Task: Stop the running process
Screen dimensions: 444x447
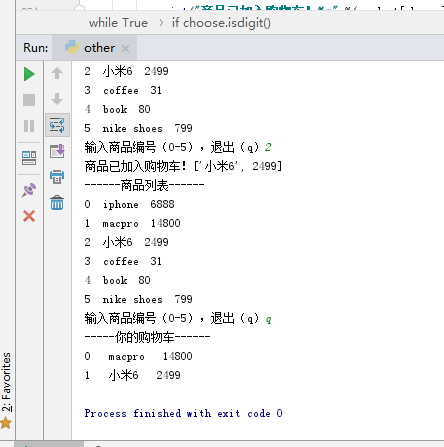Action: [29, 100]
